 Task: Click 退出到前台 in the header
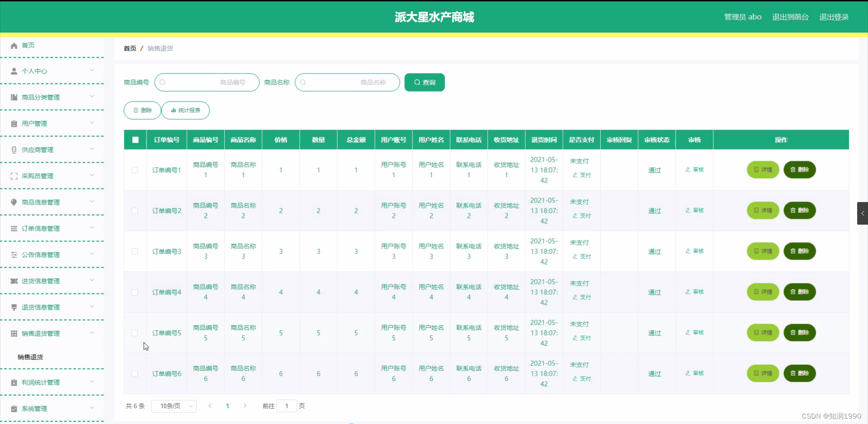(790, 17)
